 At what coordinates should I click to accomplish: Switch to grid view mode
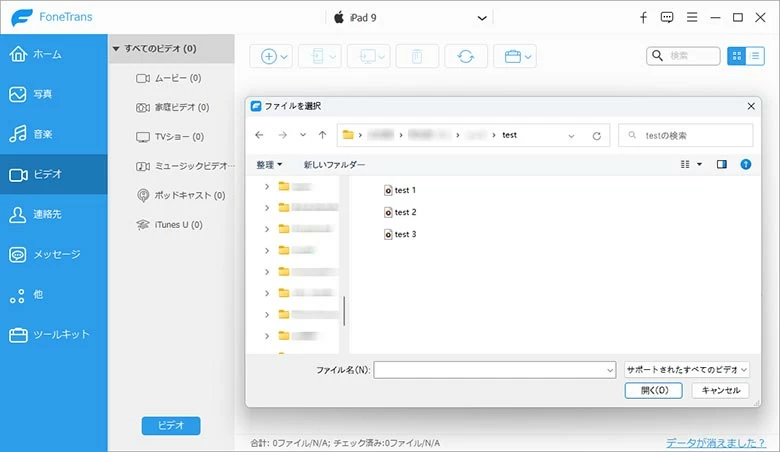(737, 57)
